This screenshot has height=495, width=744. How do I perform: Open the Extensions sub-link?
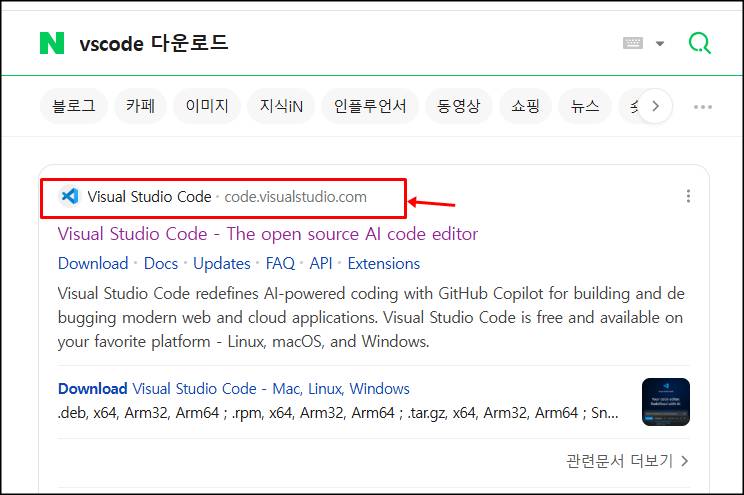coord(383,263)
